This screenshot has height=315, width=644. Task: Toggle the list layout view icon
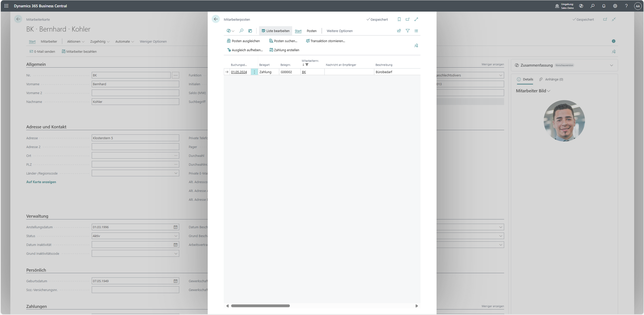click(x=416, y=31)
